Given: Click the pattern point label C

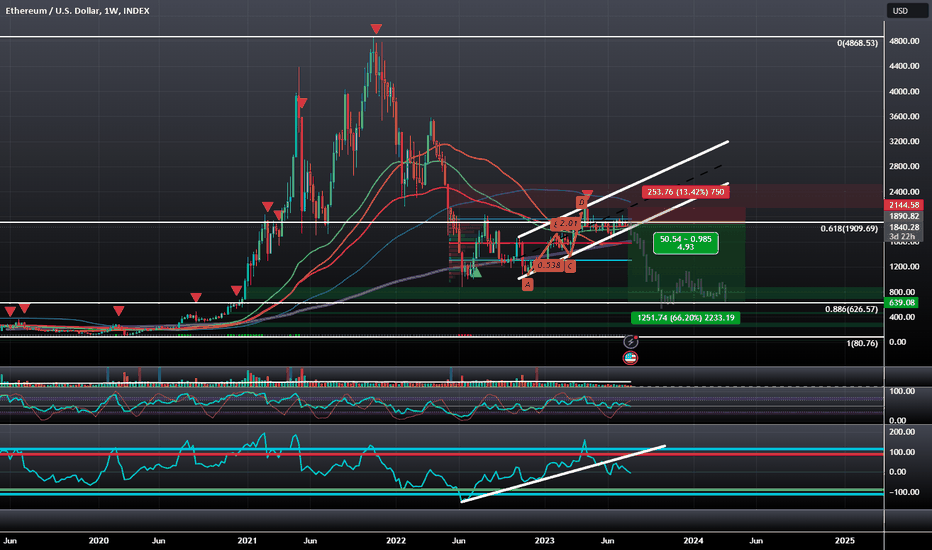Looking at the screenshot, I should coord(569,266).
